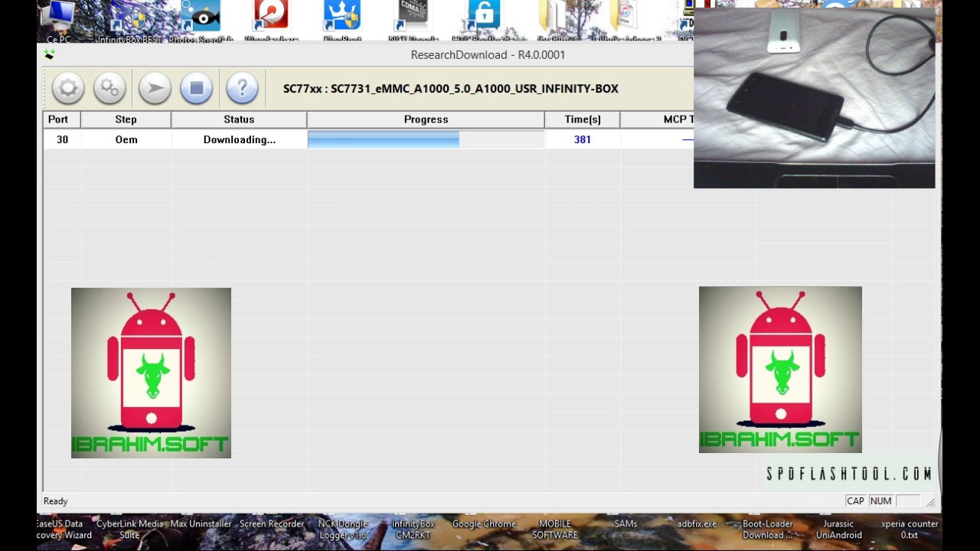Image resolution: width=980 pixels, height=551 pixels.
Task: Open MOBILE SOFTWARE desktop label
Action: (x=555, y=530)
